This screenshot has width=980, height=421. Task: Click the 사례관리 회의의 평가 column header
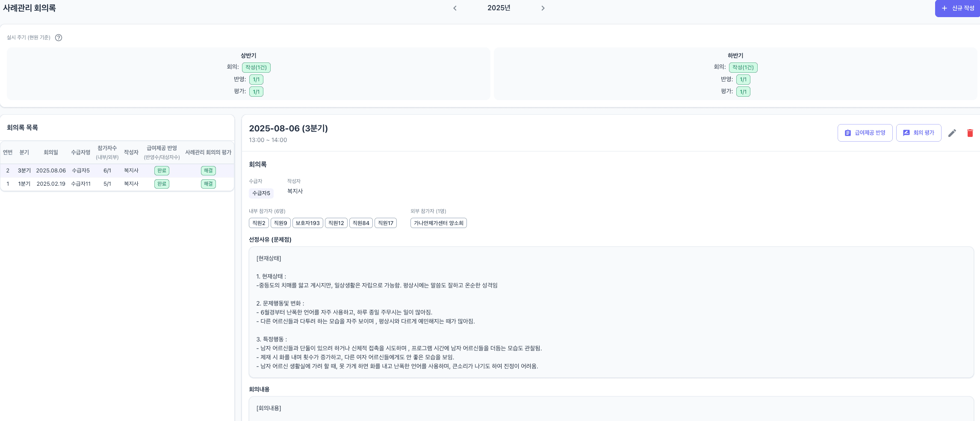click(x=208, y=152)
